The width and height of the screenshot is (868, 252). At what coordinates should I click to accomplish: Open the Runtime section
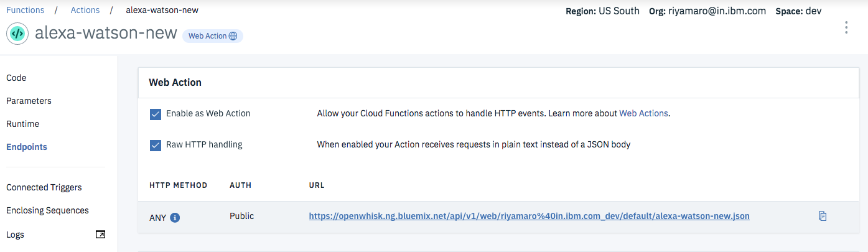(x=22, y=124)
